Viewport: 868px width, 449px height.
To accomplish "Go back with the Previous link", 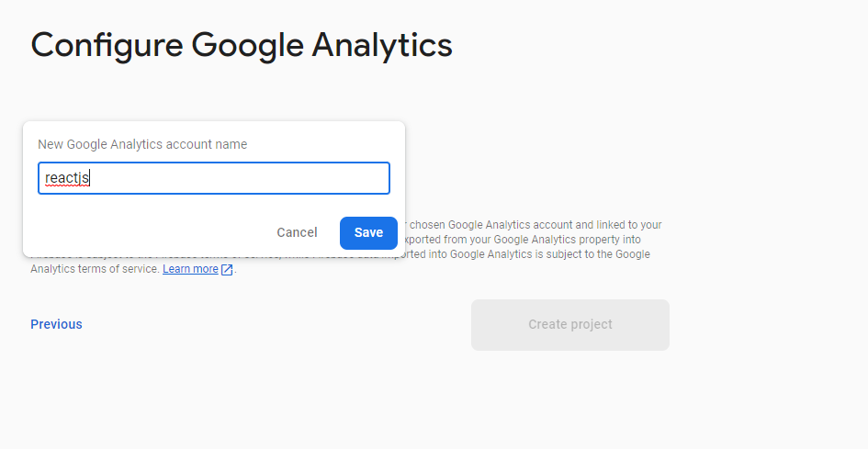I will pyautogui.click(x=56, y=324).
